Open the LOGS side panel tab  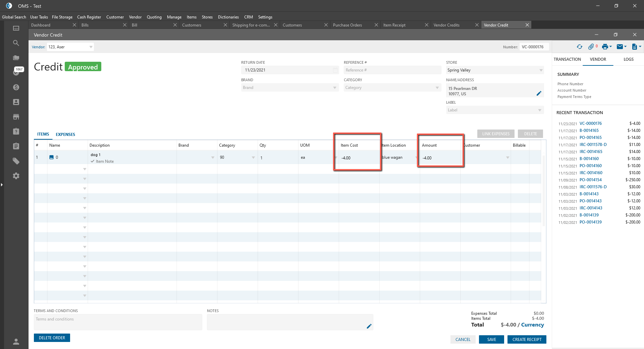point(629,59)
